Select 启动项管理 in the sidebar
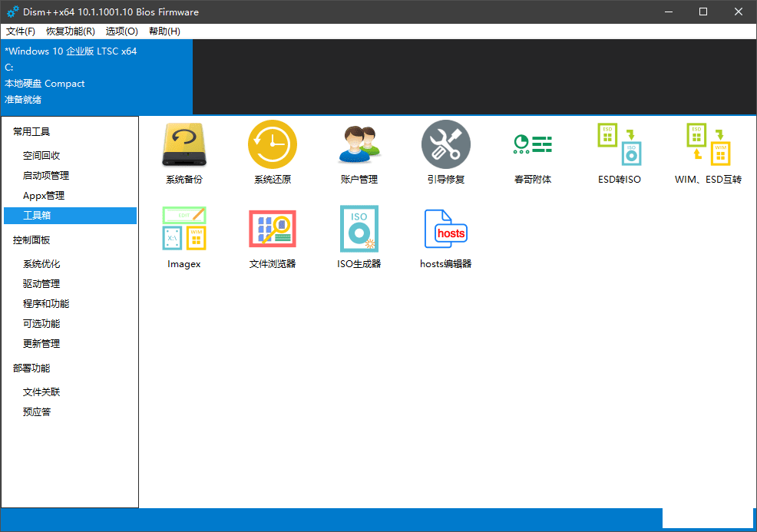Screen dimensions: 757x532 [x=46, y=176]
